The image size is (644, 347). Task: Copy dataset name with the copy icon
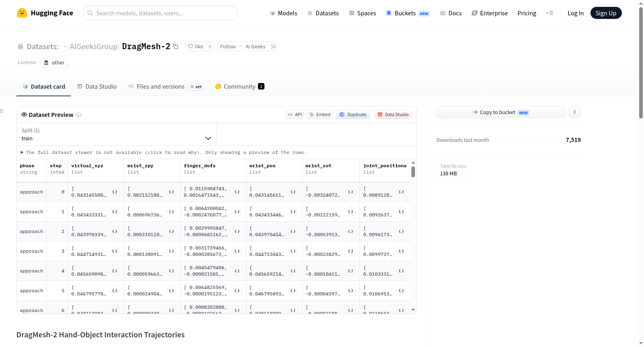tap(175, 46)
